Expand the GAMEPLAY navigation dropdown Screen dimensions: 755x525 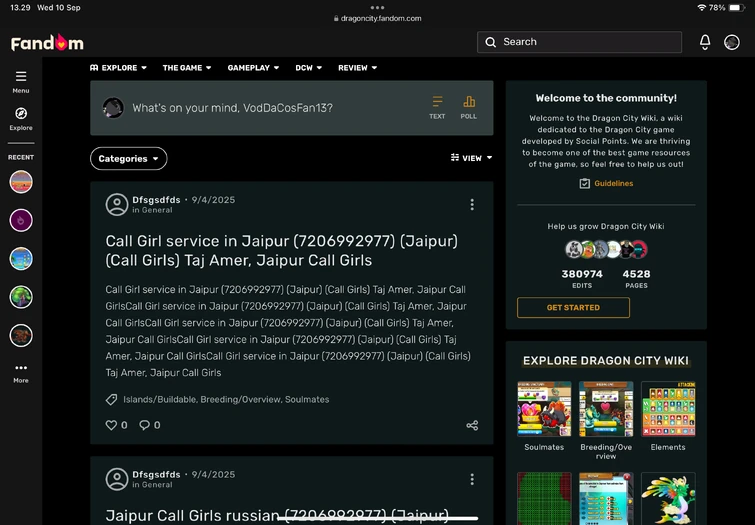(253, 68)
